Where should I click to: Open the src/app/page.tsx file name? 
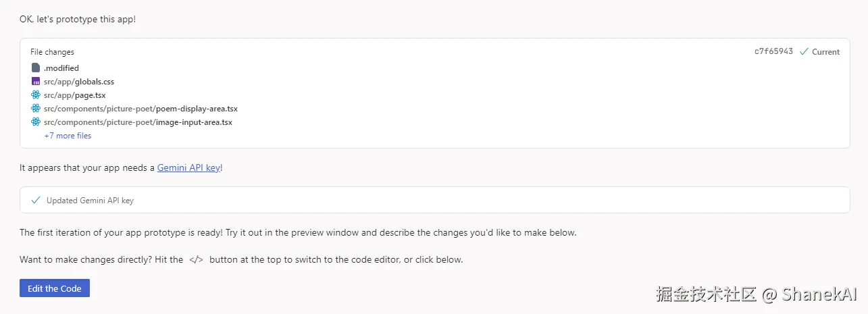74,95
